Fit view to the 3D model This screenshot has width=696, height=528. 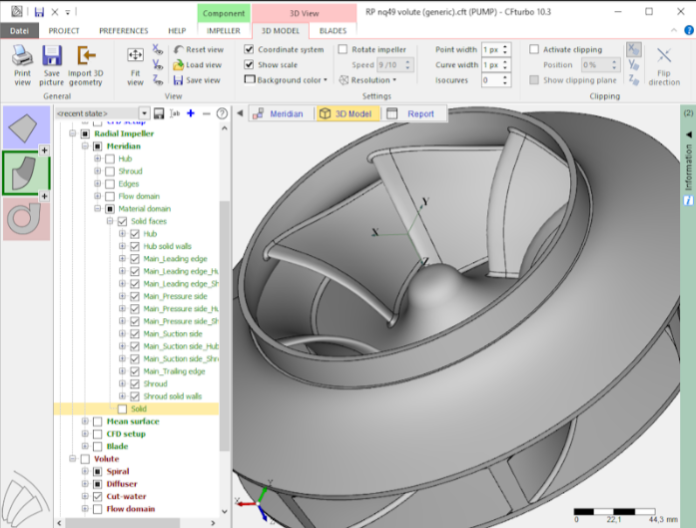click(135, 57)
